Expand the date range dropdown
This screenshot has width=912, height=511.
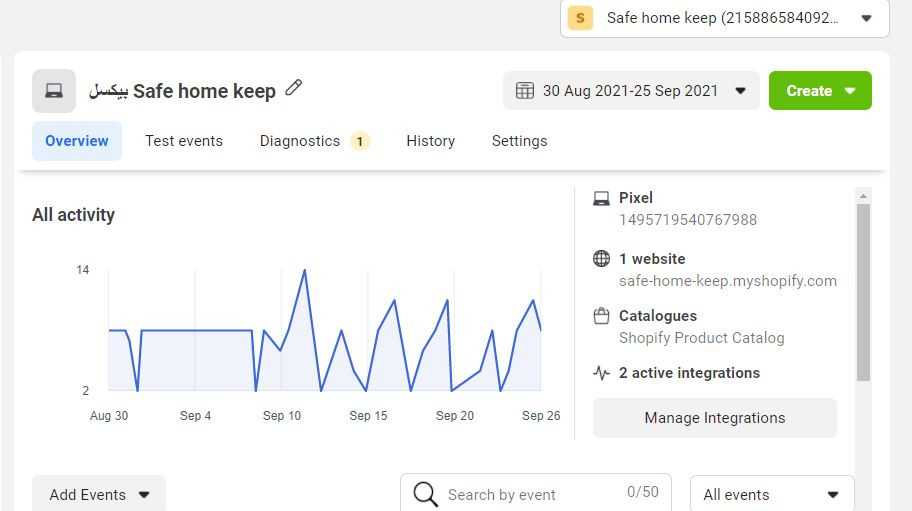point(740,91)
